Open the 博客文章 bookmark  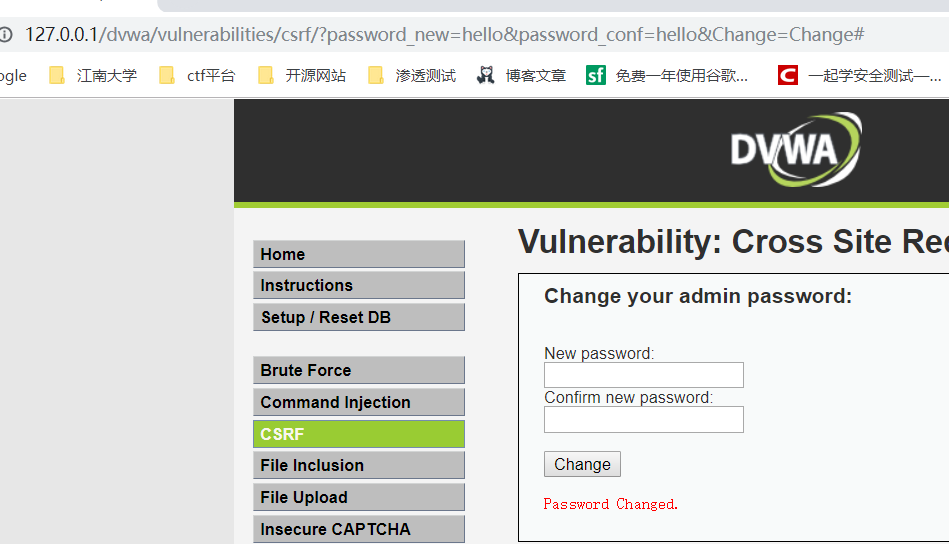tap(521, 75)
